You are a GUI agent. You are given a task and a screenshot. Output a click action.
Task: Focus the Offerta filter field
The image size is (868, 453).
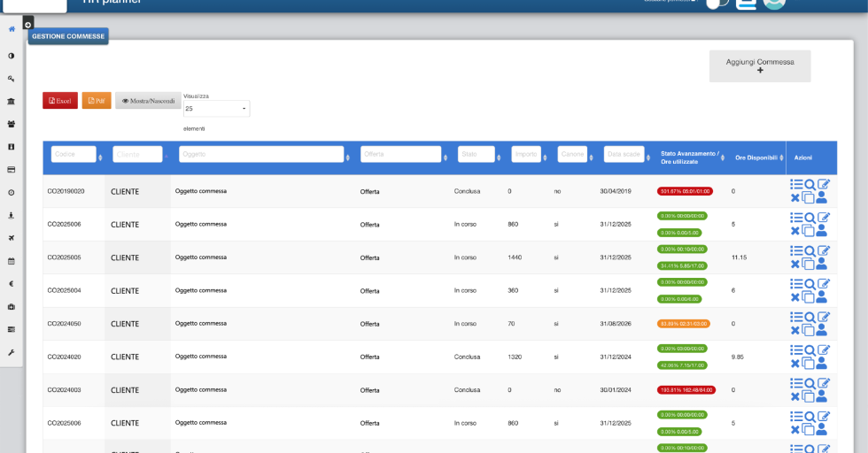pos(400,154)
